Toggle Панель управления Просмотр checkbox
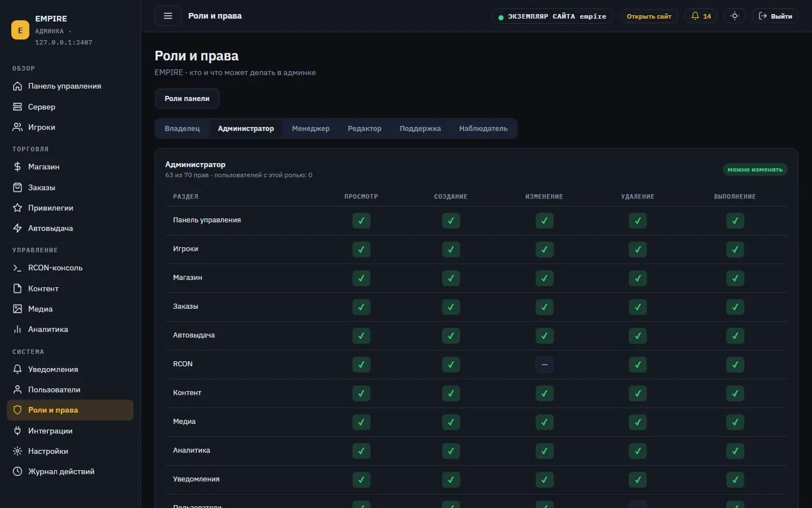Viewport: 812px width, 508px height. [361, 221]
